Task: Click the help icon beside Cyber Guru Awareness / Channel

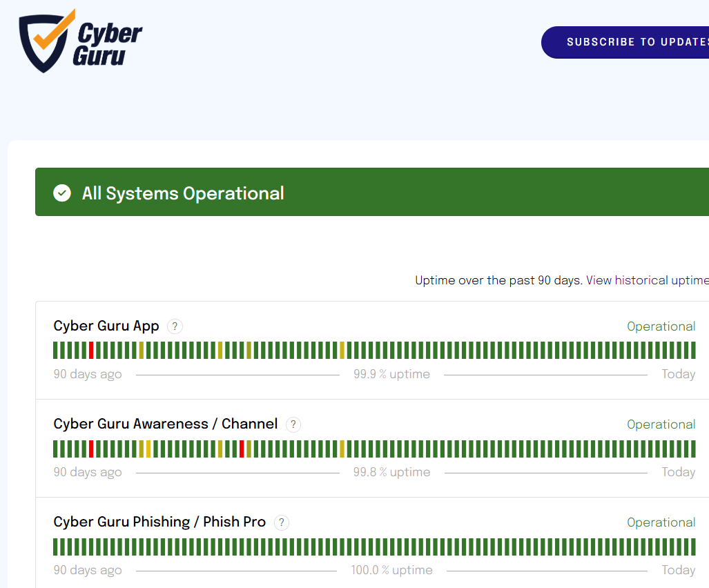Action: pos(293,424)
